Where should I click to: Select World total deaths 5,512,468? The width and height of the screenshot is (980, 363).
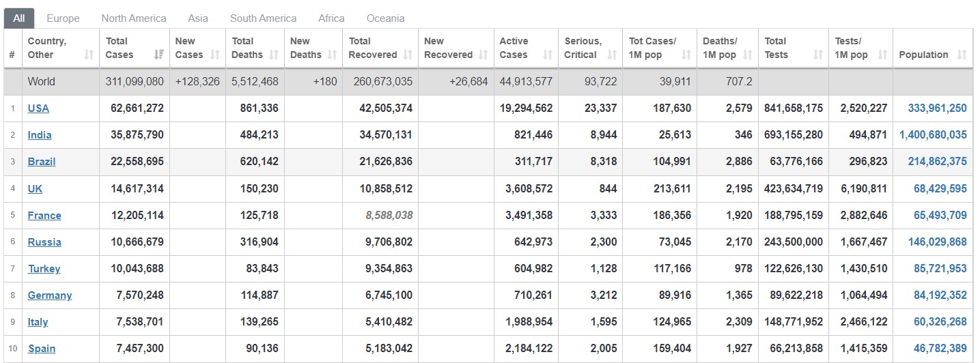click(255, 81)
